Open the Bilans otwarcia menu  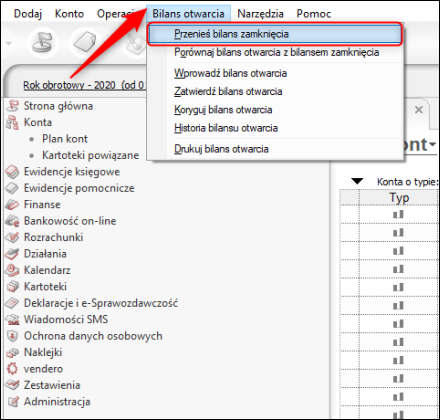coord(188,14)
